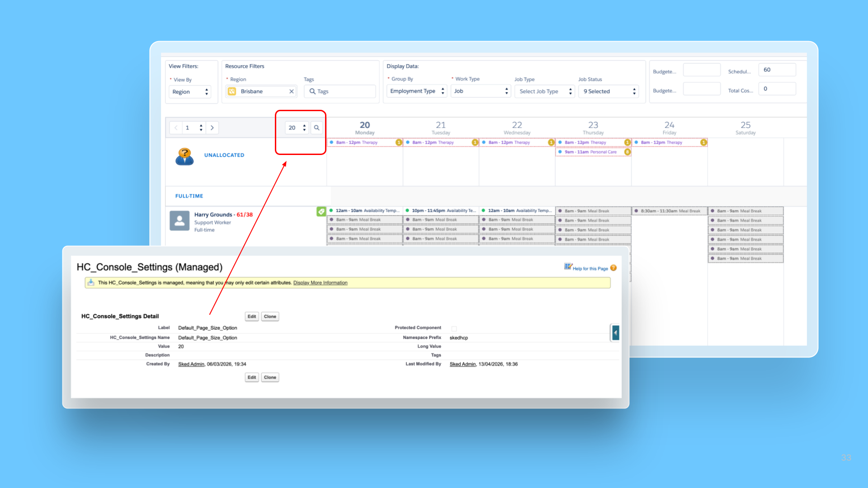Click the search magnifier in the Tags field
Screen dimensions: 868x488
pyautogui.click(x=314, y=91)
